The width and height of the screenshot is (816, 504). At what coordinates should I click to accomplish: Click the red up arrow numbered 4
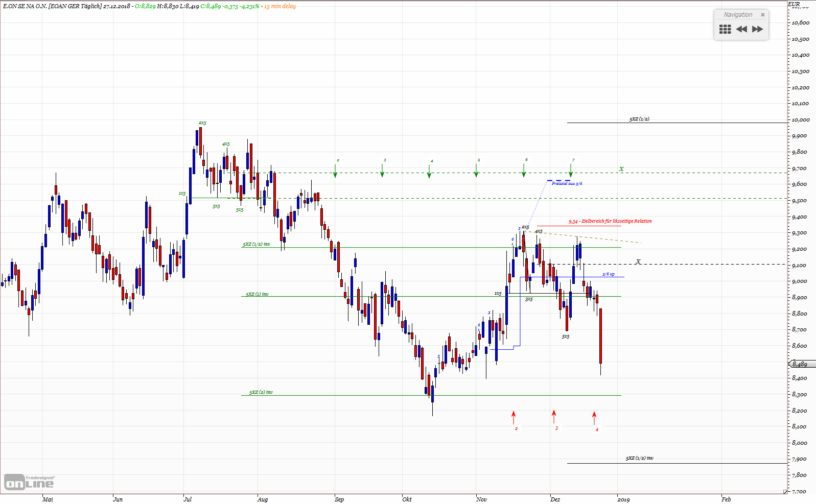[594, 418]
